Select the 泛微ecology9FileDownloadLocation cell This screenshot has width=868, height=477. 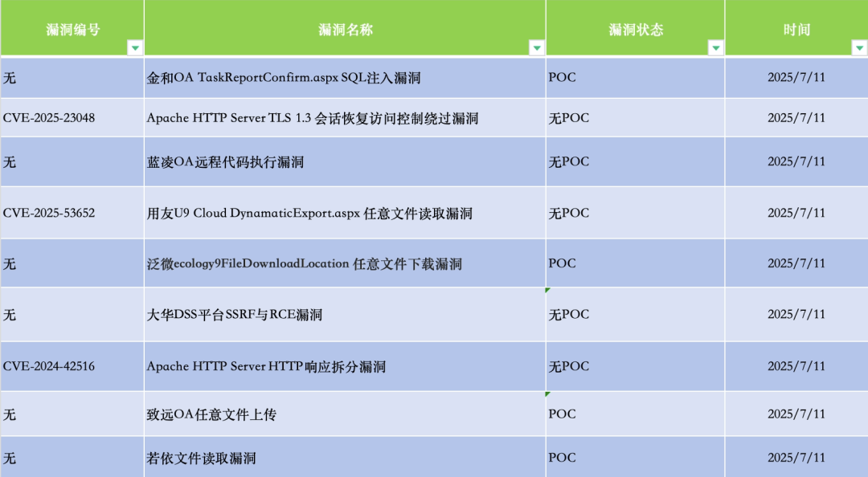[345, 263]
